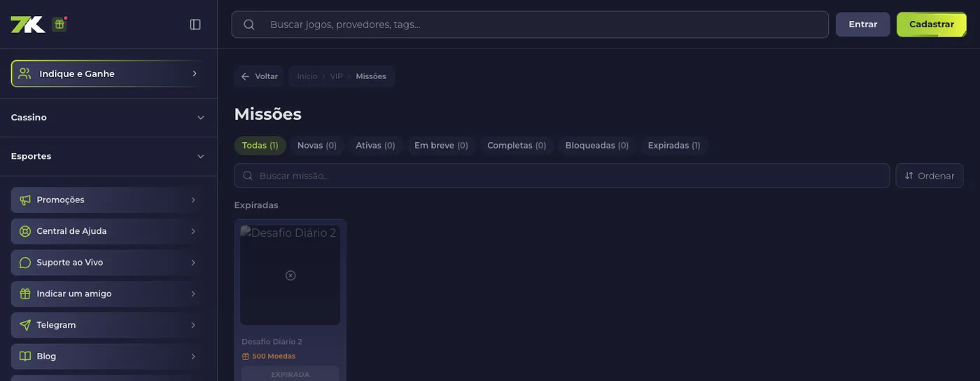The width and height of the screenshot is (980, 381).
Task: Go to Início in the breadcrumb
Action: [x=307, y=76]
